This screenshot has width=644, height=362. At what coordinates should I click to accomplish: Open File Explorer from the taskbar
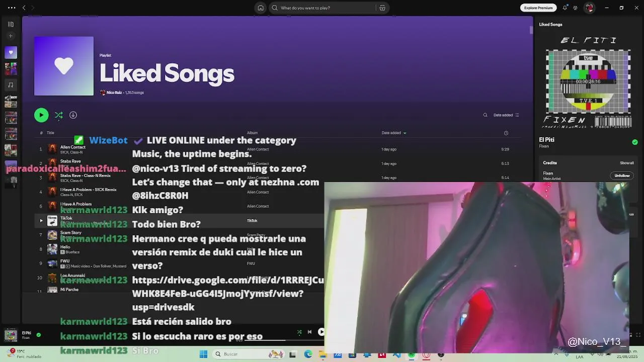pyautogui.click(x=323, y=354)
